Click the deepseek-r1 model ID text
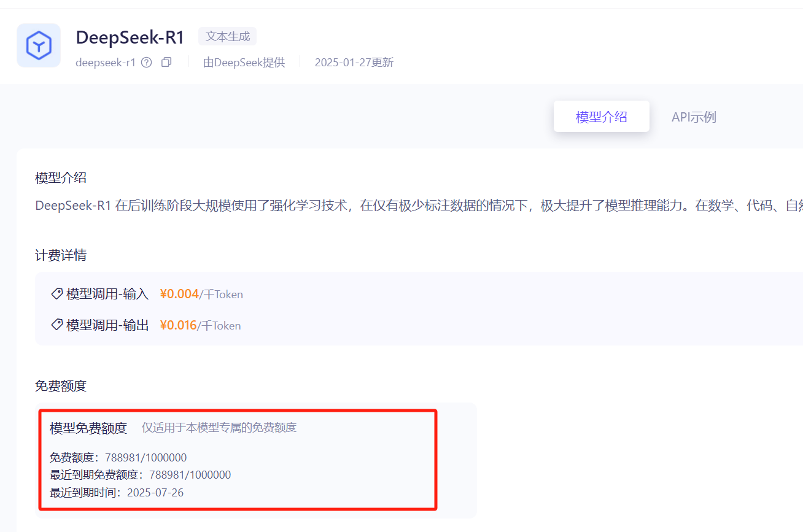The image size is (803, 532). pyautogui.click(x=106, y=63)
